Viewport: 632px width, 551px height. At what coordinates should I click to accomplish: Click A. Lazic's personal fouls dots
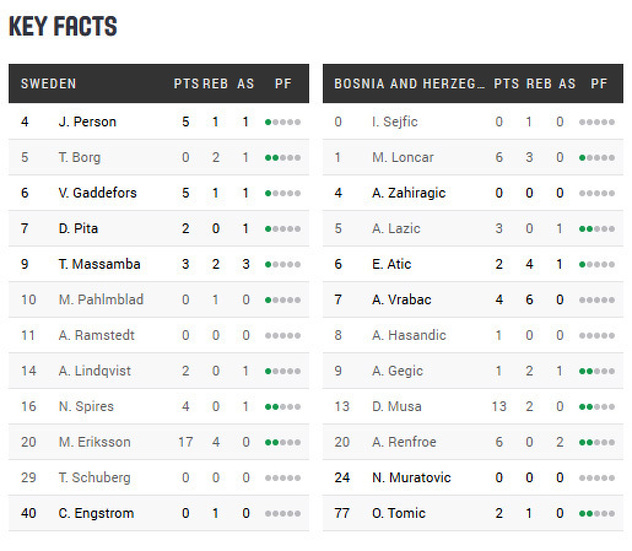point(597,229)
